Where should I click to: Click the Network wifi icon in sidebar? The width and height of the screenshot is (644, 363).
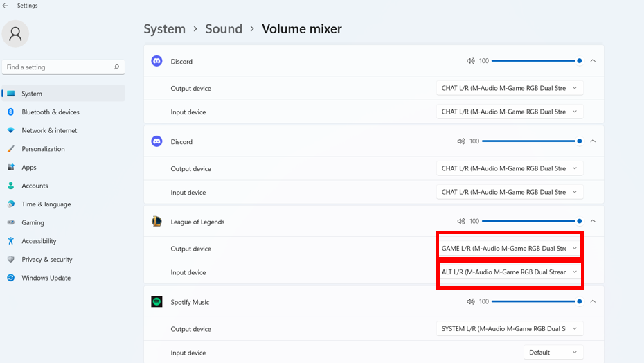point(11,130)
